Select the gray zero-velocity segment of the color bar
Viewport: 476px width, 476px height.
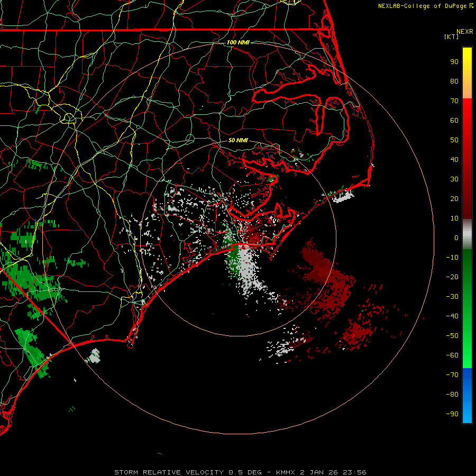(x=467, y=234)
